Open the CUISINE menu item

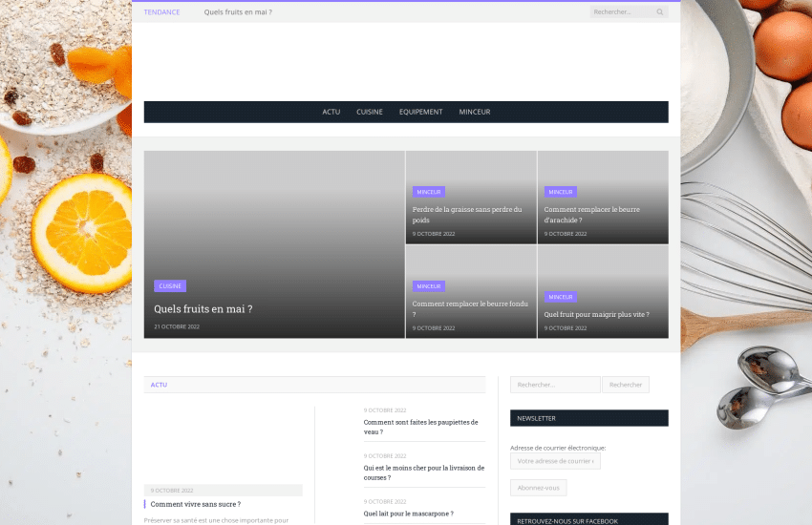coord(370,112)
